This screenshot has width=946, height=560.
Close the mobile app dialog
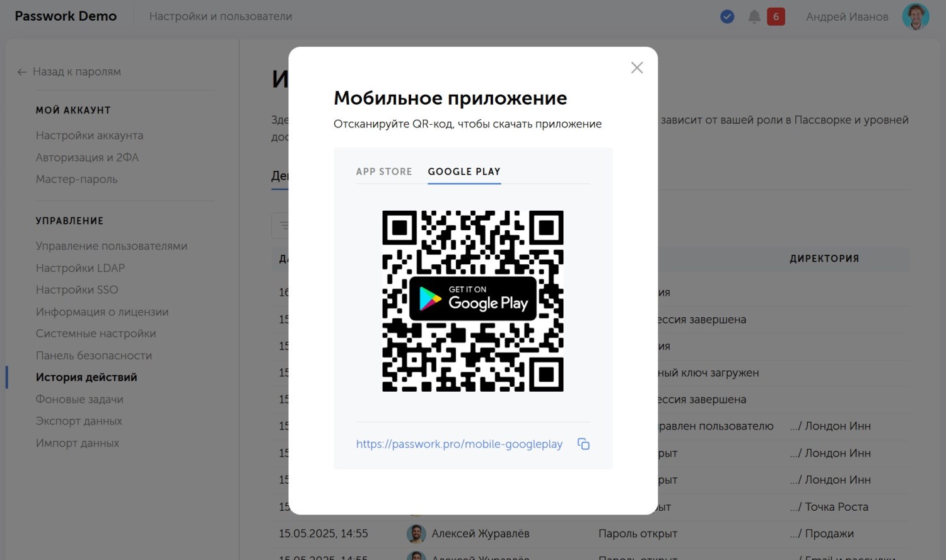pos(637,67)
